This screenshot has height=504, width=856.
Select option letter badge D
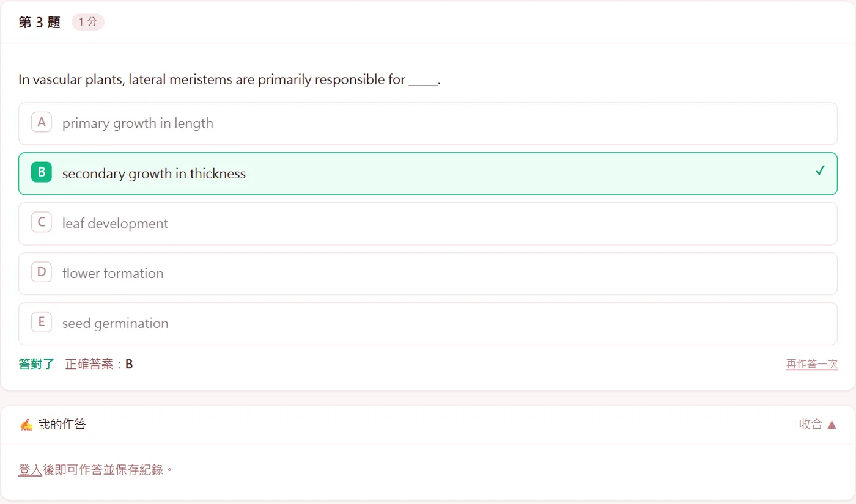(42, 273)
